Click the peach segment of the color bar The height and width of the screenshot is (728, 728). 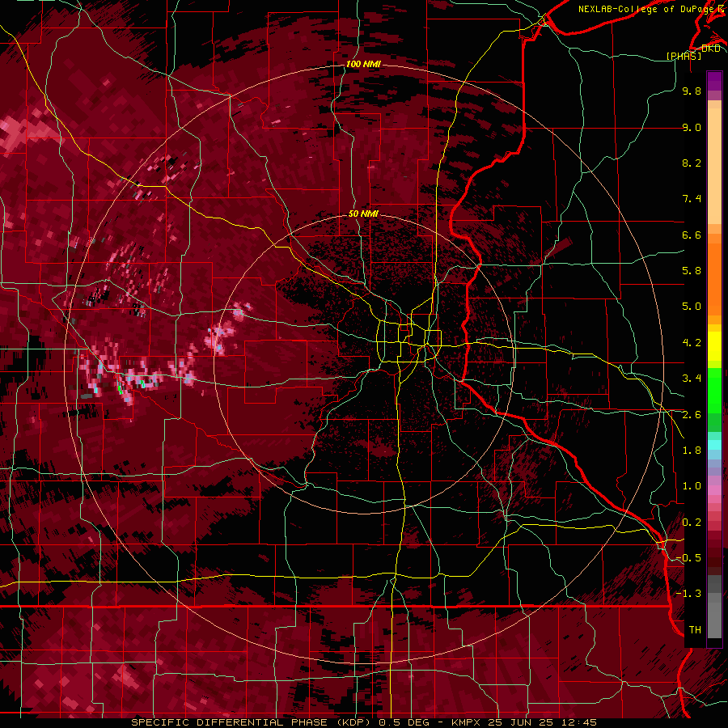(x=714, y=167)
